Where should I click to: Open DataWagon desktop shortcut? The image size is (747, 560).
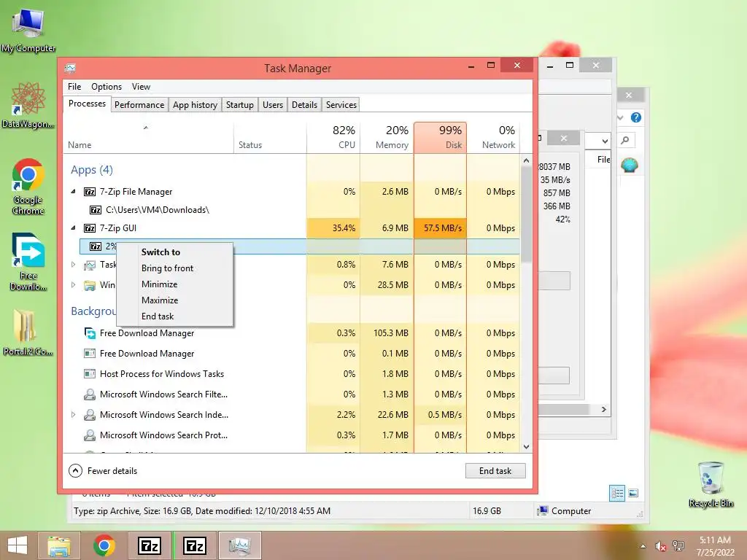coord(28,105)
